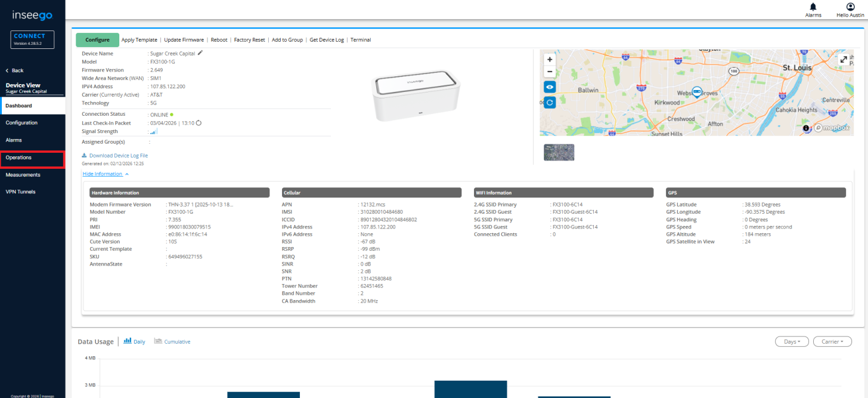
Task: Click IMEI value 990018030079515
Action: (190, 227)
